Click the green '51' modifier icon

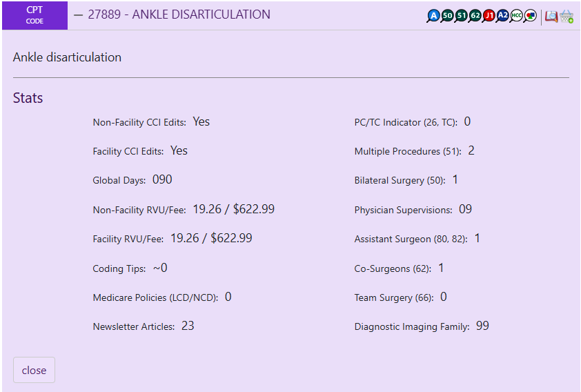[x=461, y=15]
